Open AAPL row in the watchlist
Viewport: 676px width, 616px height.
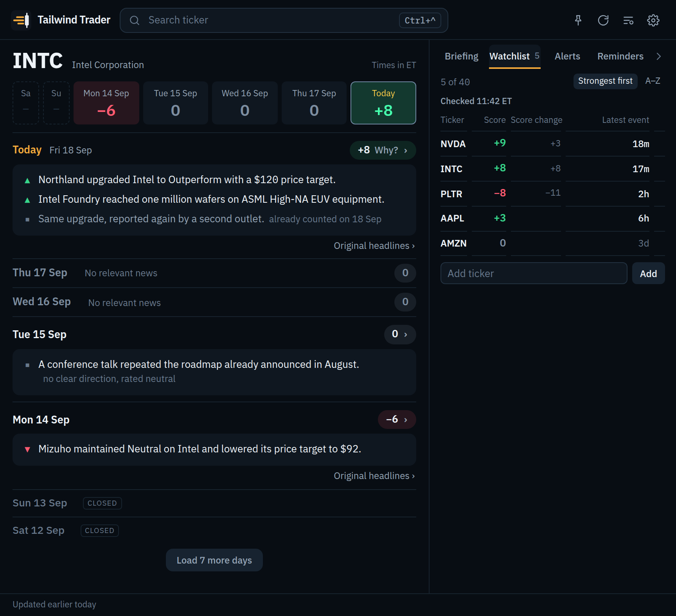pyautogui.click(x=552, y=218)
